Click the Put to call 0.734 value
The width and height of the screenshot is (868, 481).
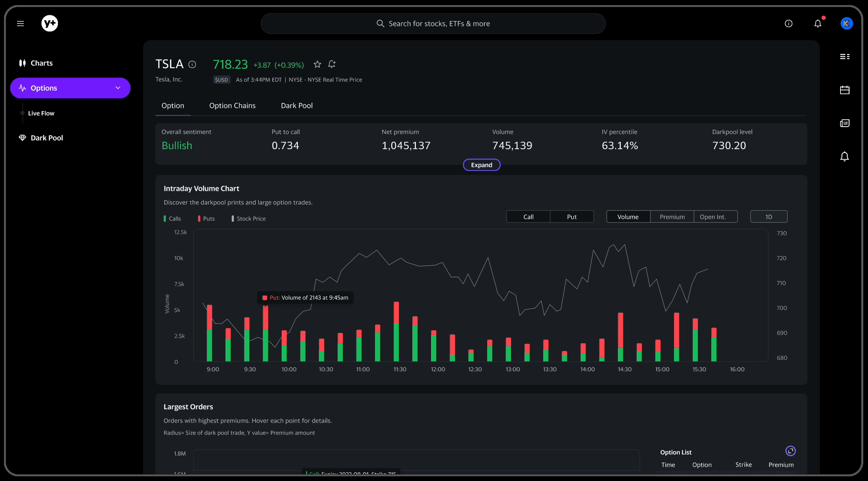point(285,145)
